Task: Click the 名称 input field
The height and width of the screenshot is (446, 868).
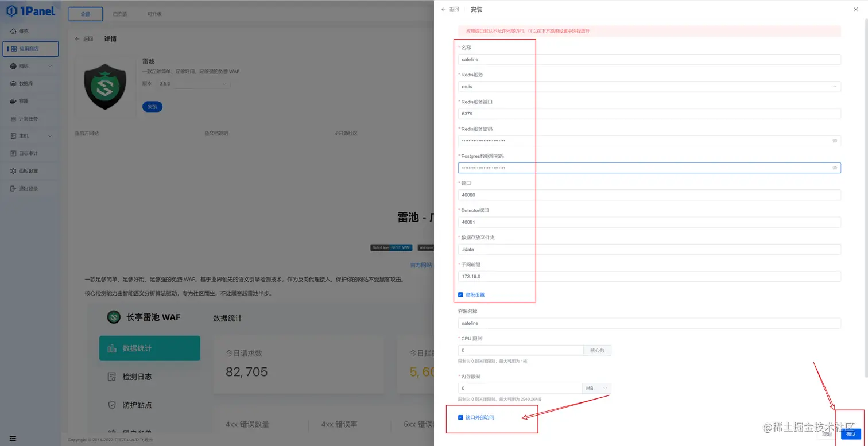Action: point(649,59)
